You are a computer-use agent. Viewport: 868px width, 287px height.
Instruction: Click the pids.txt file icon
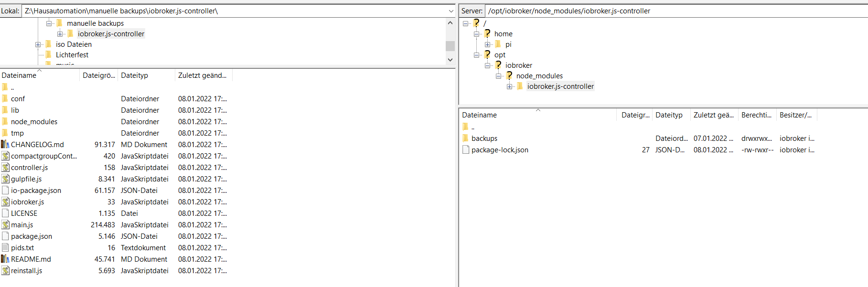[x=5, y=247]
